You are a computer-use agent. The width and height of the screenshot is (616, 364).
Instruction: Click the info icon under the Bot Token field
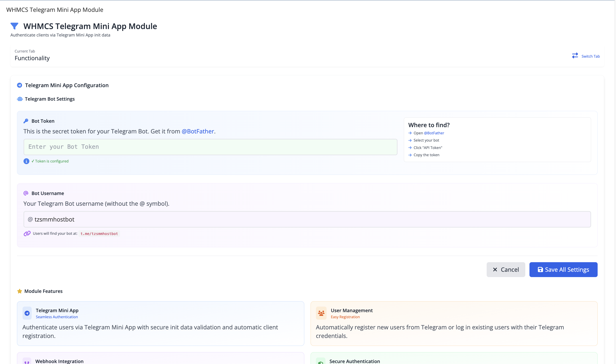[x=26, y=161]
